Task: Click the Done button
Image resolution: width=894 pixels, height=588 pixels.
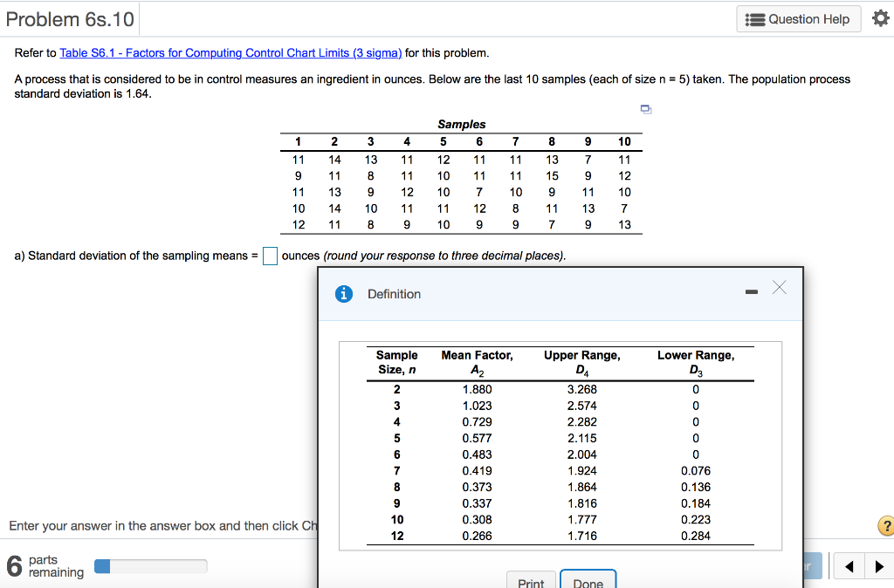Action: point(588,581)
